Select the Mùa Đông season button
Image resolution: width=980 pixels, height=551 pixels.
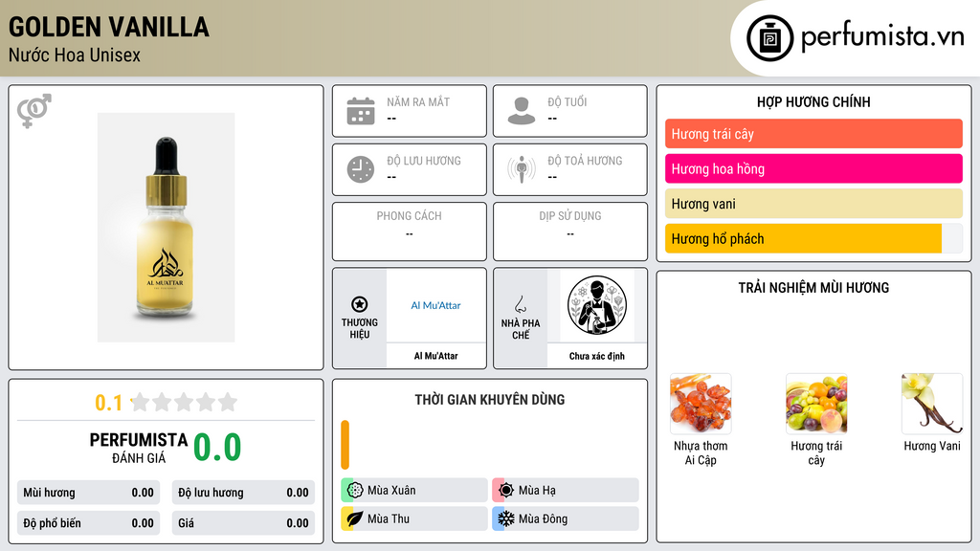(566, 518)
